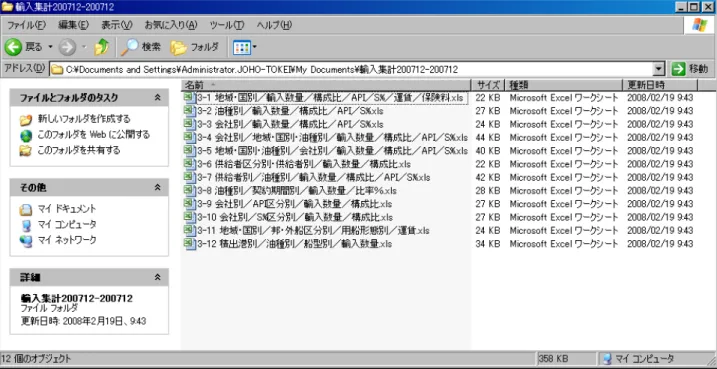Viewport: 717px width, 369px height.
Task: Select file name 3-8 油種別／契約期間別 xls
Action: (x=297, y=191)
